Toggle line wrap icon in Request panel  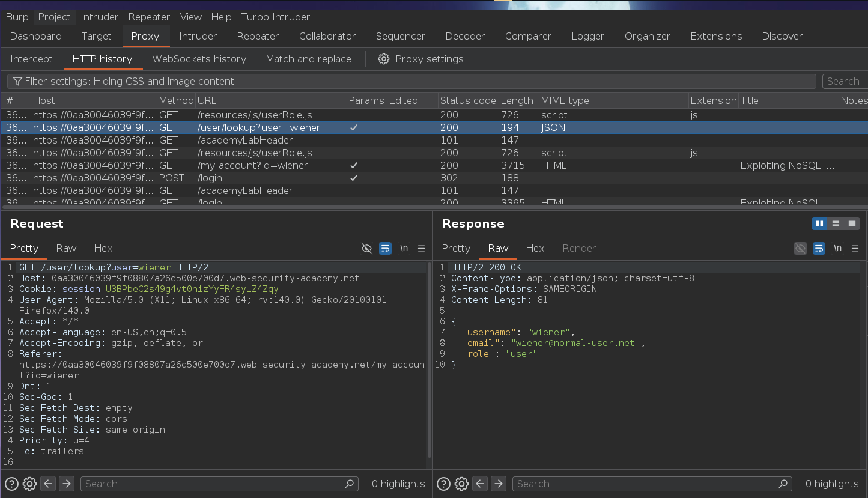pos(386,248)
